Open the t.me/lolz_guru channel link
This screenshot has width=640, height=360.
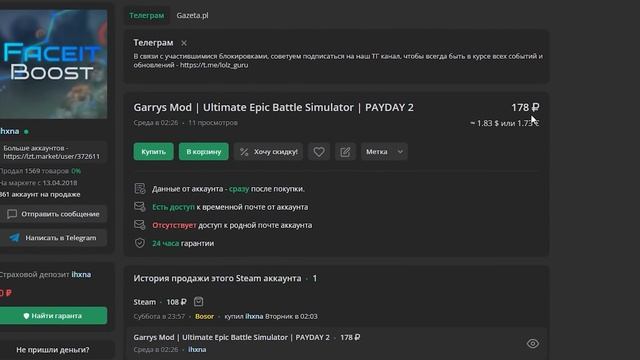[x=214, y=65]
